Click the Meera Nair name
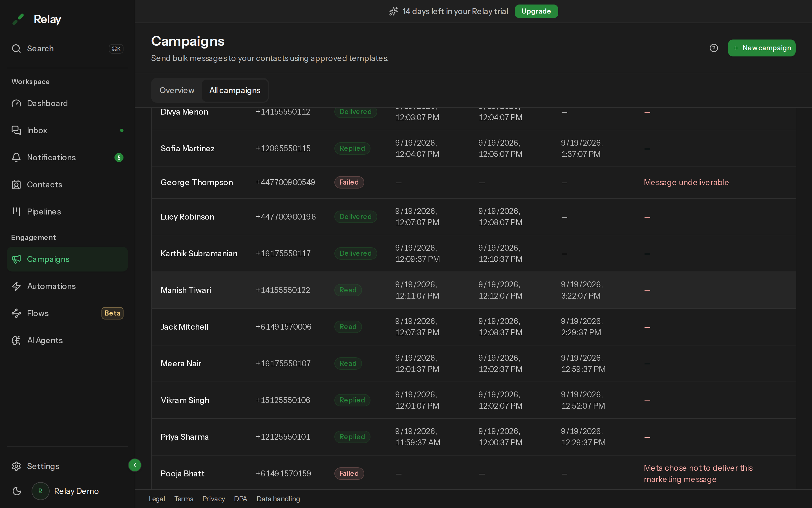The image size is (812, 508). point(181,364)
